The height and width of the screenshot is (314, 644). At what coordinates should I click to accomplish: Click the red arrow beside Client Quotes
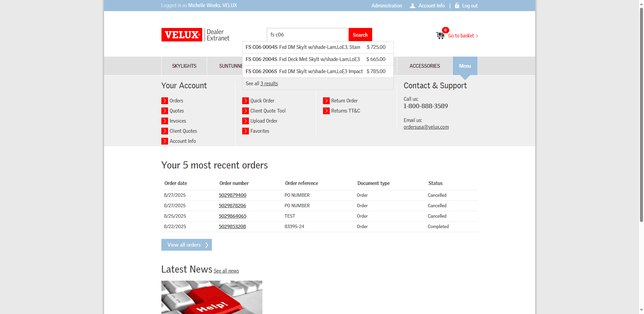tap(165, 131)
